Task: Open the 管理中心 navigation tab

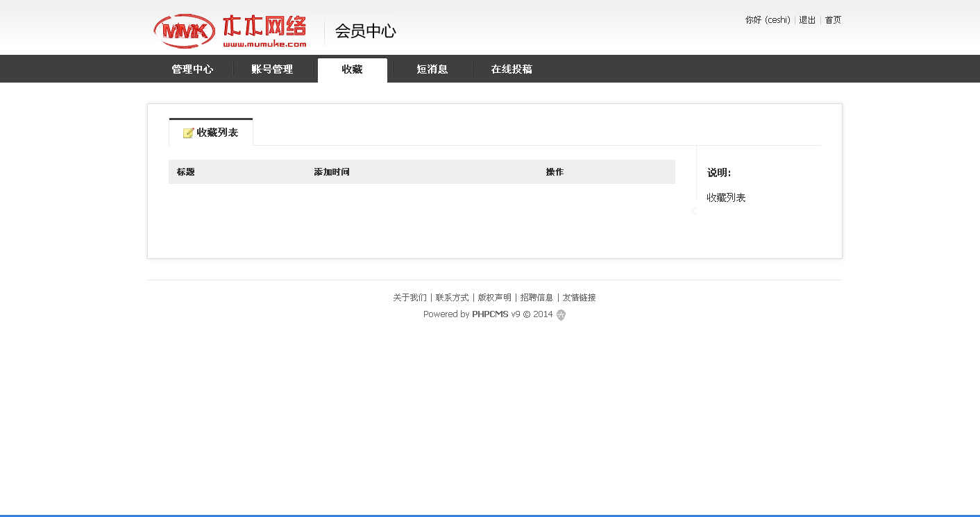Action: click(192, 69)
